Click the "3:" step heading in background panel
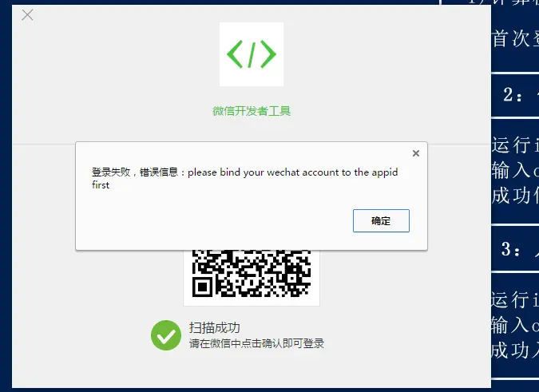Image resolution: width=539 pixels, height=392 pixels. 510,249
